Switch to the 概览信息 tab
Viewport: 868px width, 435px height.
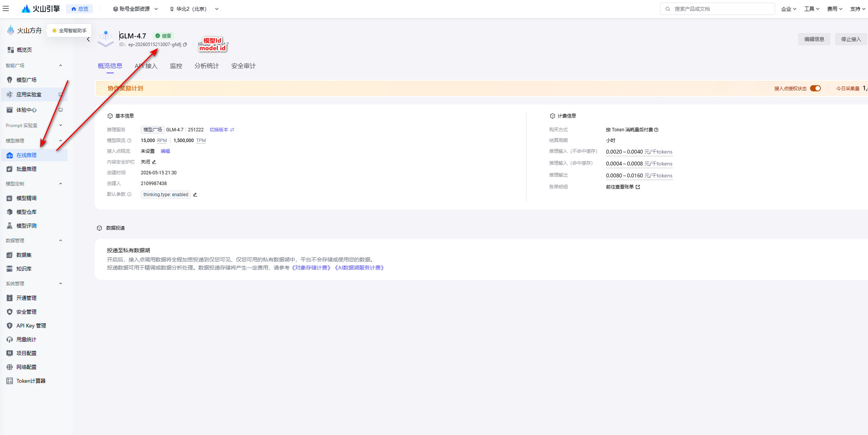click(x=110, y=66)
